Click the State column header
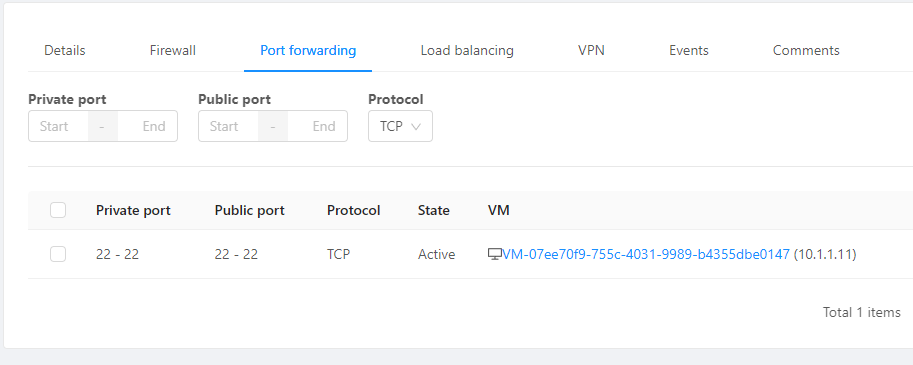 (x=434, y=210)
